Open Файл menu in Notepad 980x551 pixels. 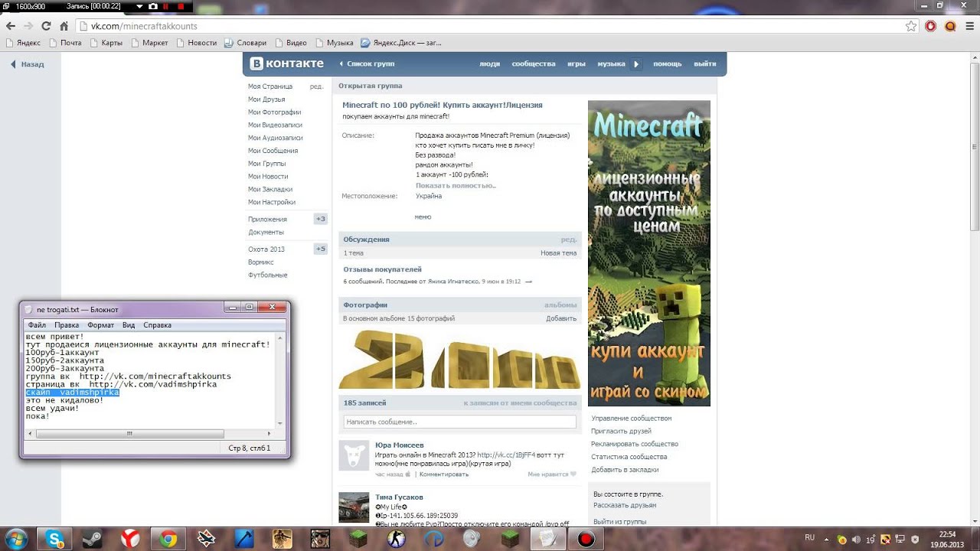tap(37, 325)
